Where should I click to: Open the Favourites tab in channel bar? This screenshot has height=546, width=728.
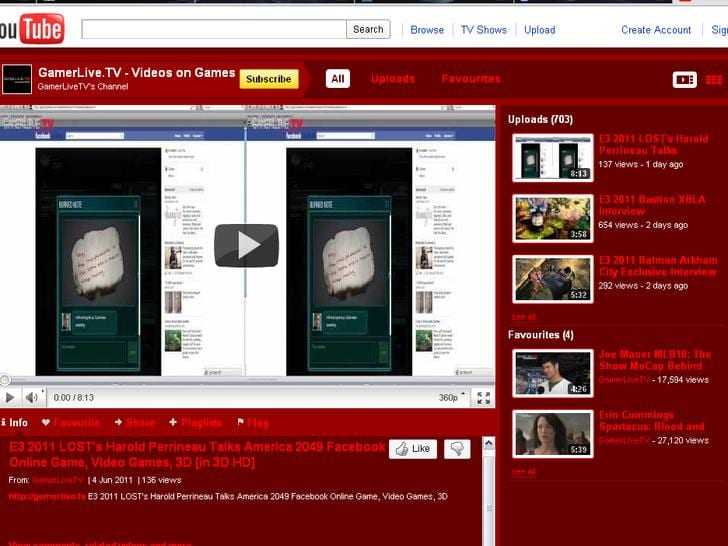(x=471, y=79)
